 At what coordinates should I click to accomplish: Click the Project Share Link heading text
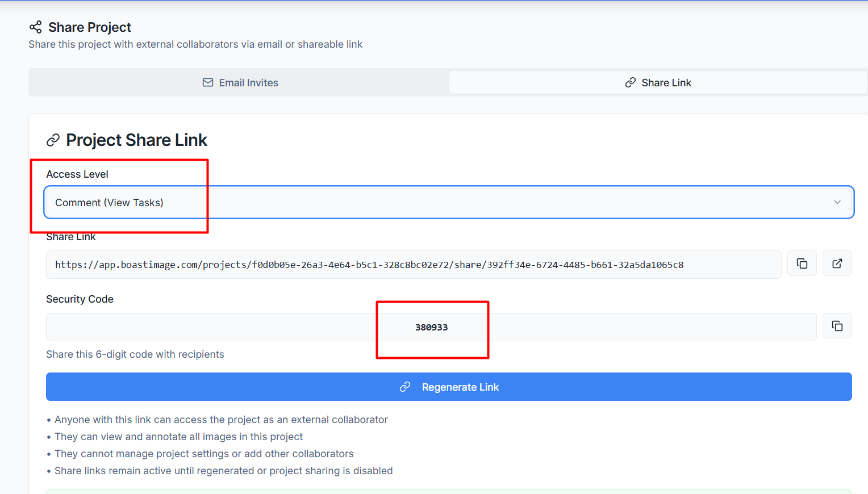tap(136, 140)
